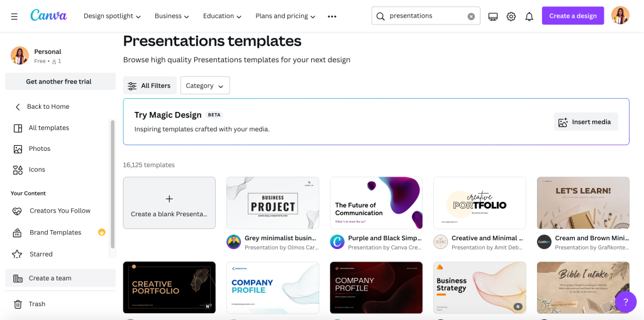
Task: Click the Canva logo
Action: (48, 16)
